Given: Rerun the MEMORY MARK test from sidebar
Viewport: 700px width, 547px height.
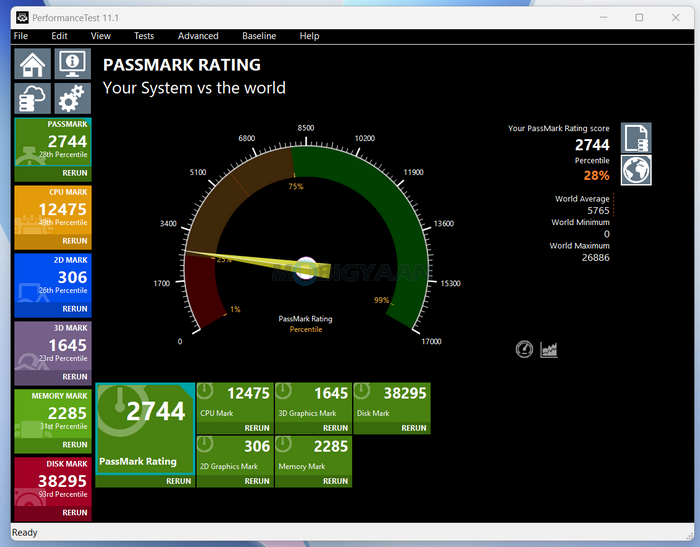Looking at the screenshot, I should [x=75, y=445].
